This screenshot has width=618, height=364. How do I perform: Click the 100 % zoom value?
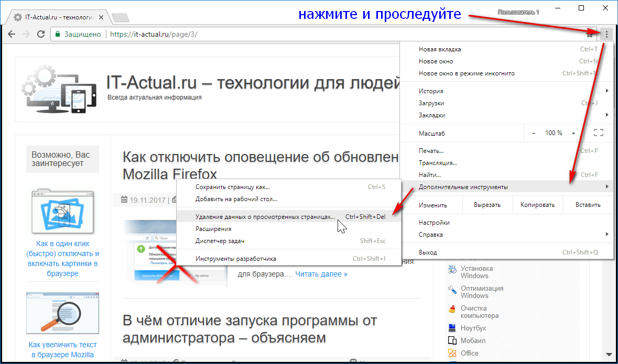[x=554, y=133]
